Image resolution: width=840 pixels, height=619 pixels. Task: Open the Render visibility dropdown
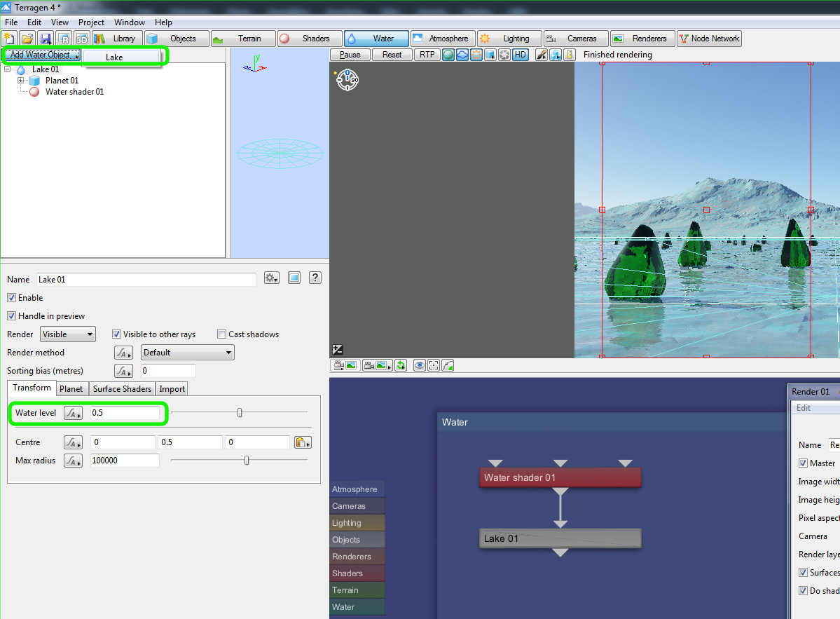click(68, 334)
